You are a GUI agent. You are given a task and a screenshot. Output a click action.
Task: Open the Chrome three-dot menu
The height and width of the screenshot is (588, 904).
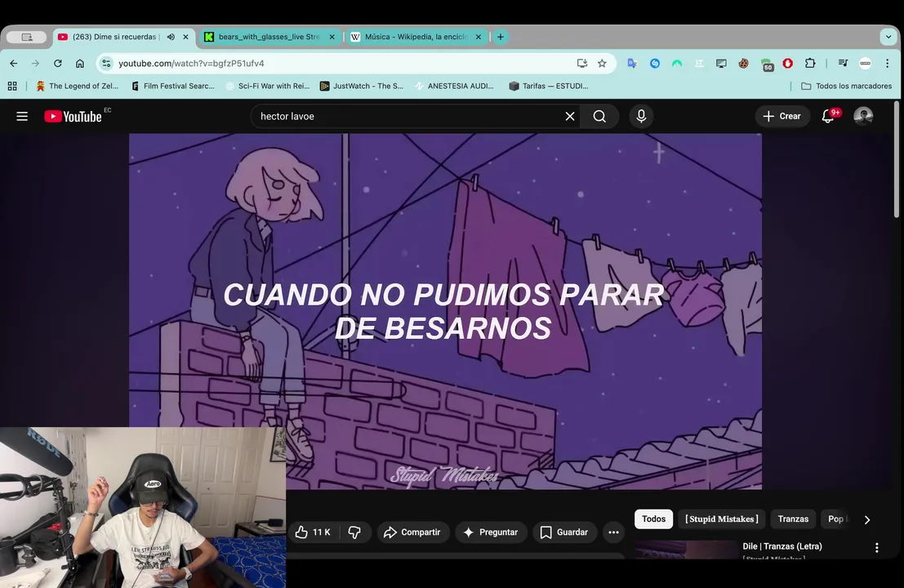click(x=888, y=64)
